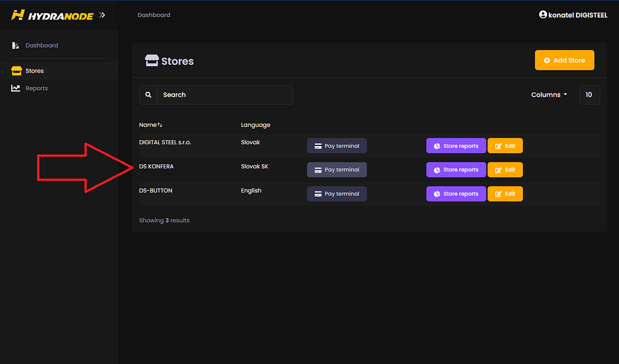View Store reports for DIGITAL STEEL s.r.o.
The image size is (619, 364).
click(456, 146)
